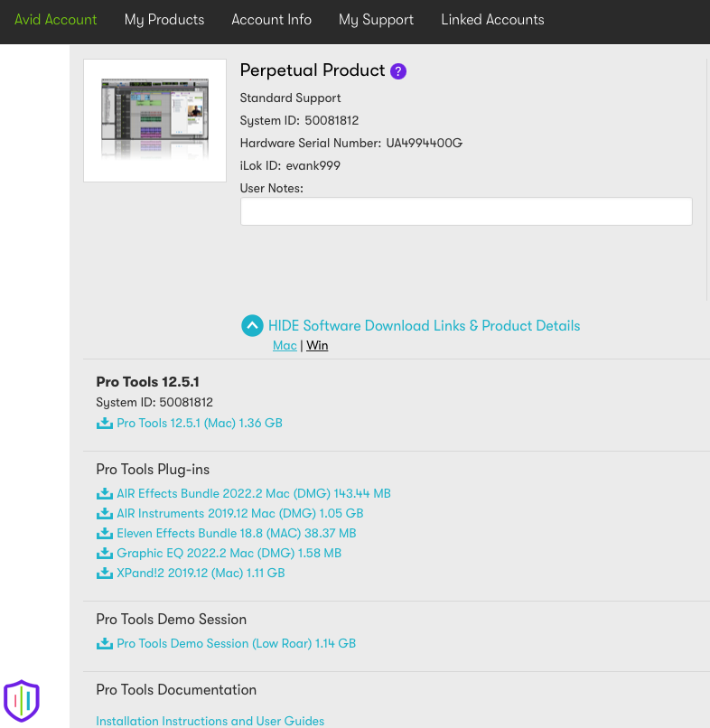Image resolution: width=710 pixels, height=728 pixels.
Task: Click the Pro Tools Plug-ins section heading
Action: pos(153,470)
